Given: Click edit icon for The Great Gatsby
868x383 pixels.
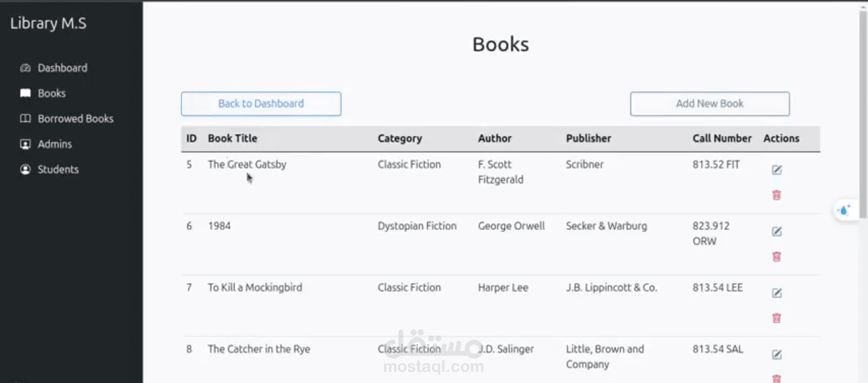Looking at the screenshot, I should click(777, 170).
